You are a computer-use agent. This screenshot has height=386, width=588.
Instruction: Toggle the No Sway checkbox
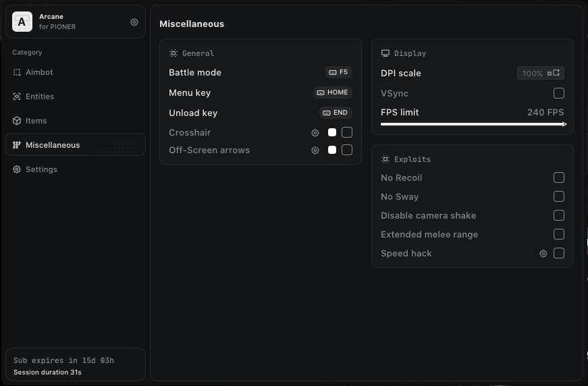559,196
